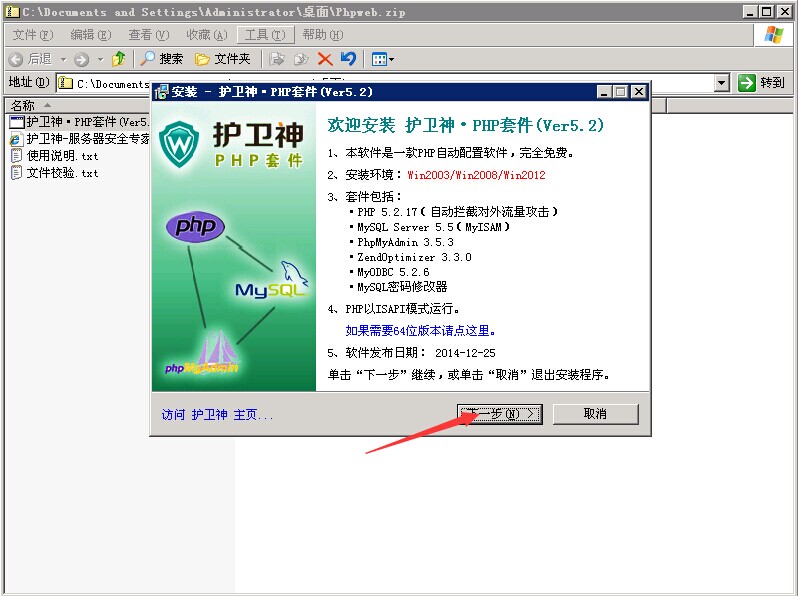Click text MySQL密码修改器
The width and height of the screenshot is (798, 596).
point(402,287)
